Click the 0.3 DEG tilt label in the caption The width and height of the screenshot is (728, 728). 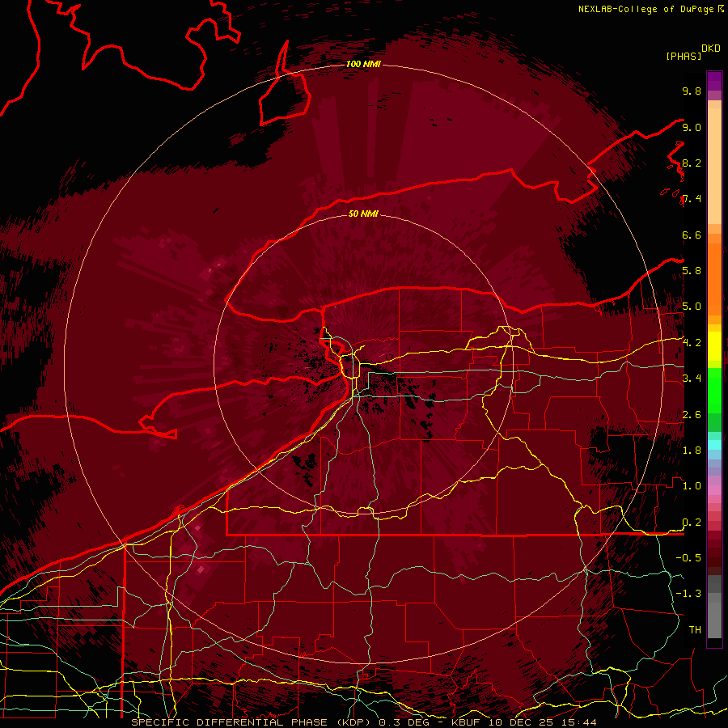point(404,722)
